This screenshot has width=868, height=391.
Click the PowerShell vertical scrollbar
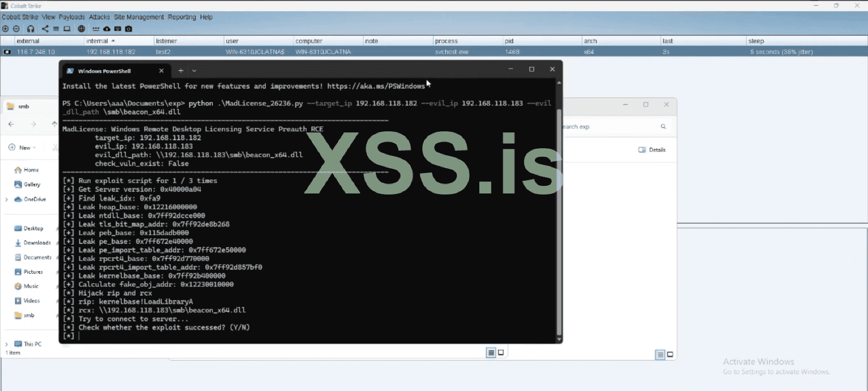(559, 221)
